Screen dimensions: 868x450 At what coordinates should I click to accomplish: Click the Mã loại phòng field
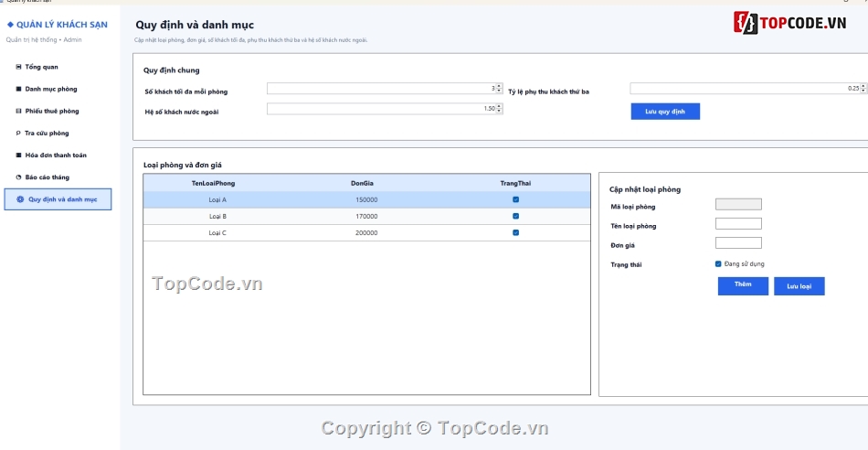click(738, 205)
